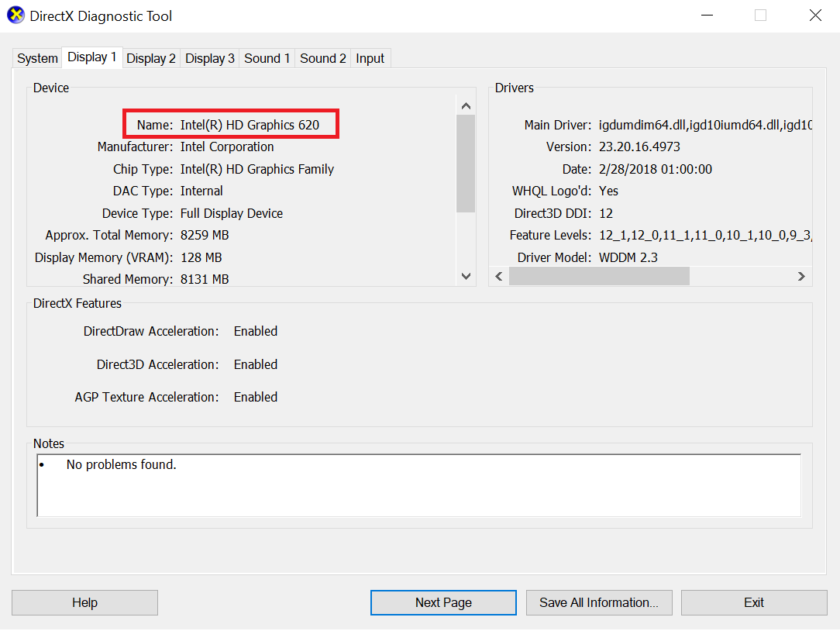Click 'Intel(R) HD Graphics Family' chip type
Image resolution: width=840 pixels, height=631 pixels.
pos(257,170)
